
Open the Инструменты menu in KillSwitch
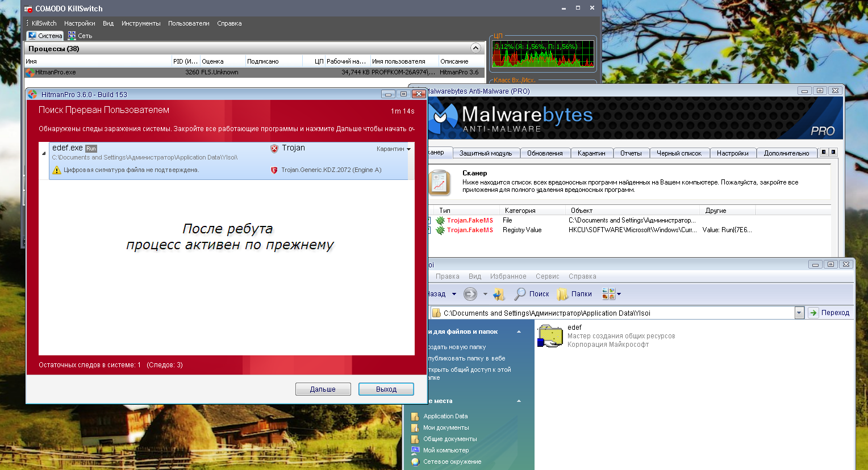[141, 23]
